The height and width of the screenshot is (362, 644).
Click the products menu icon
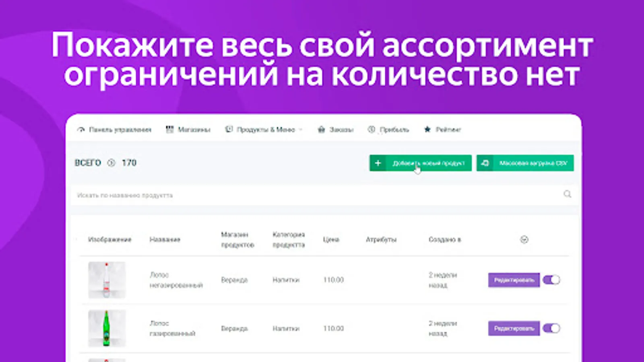(x=229, y=129)
